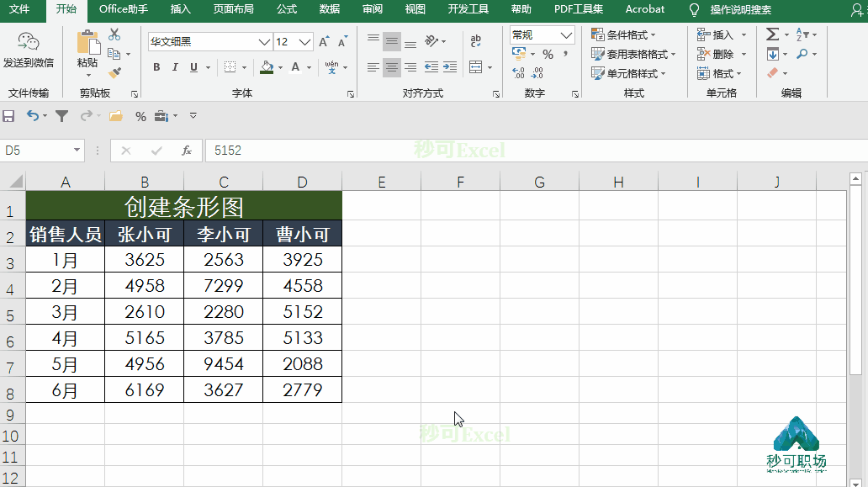Open the 文件 File tab

[19, 9]
